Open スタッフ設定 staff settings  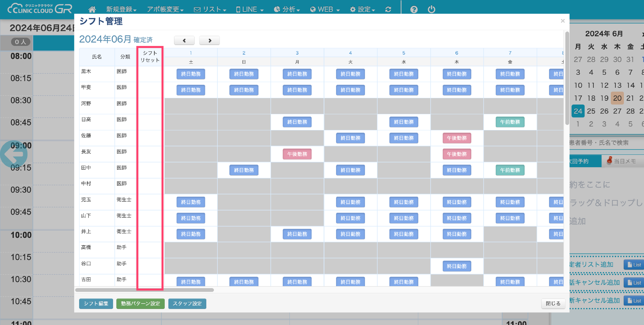click(187, 304)
